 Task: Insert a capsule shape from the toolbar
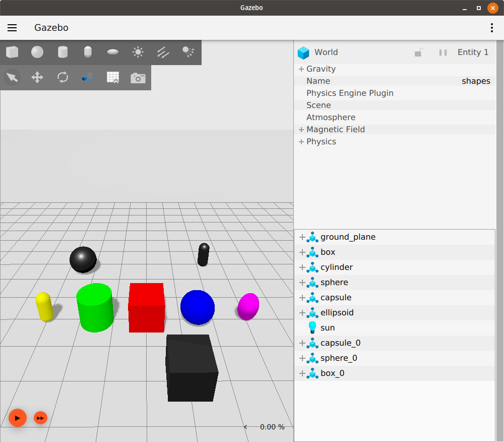point(88,52)
